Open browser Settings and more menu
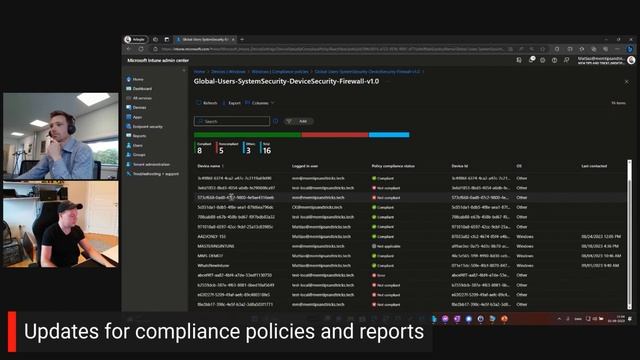This screenshot has width=640, height=360. (x=618, y=49)
